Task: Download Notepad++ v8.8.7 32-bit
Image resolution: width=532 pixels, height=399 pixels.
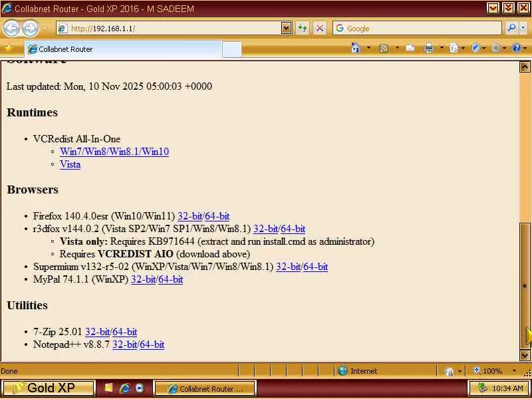Action: pyautogui.click(x=125, y=344)
